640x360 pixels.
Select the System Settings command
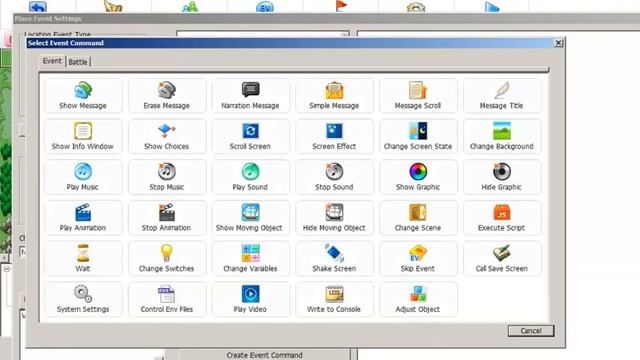pyautogui.click(x=83, y=300)
